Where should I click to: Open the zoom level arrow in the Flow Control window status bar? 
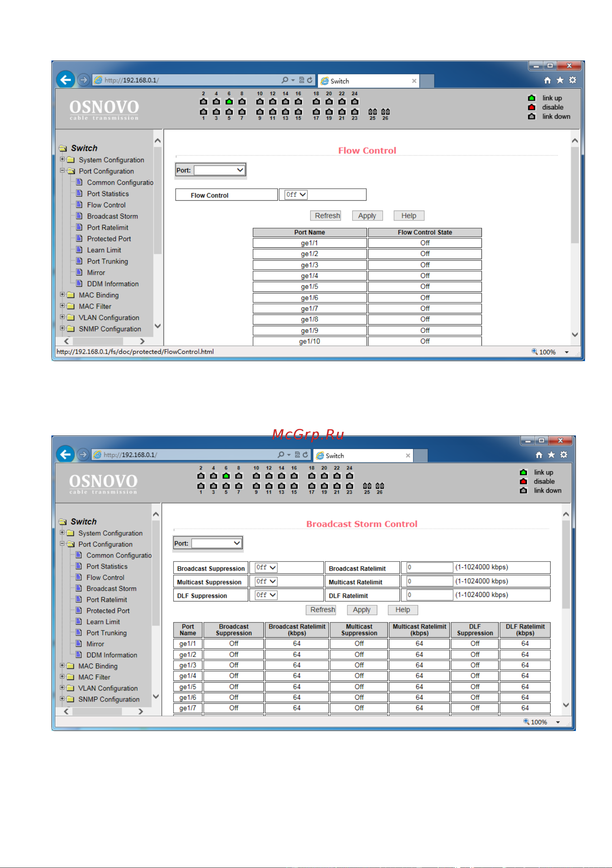[x=566, y=352]
